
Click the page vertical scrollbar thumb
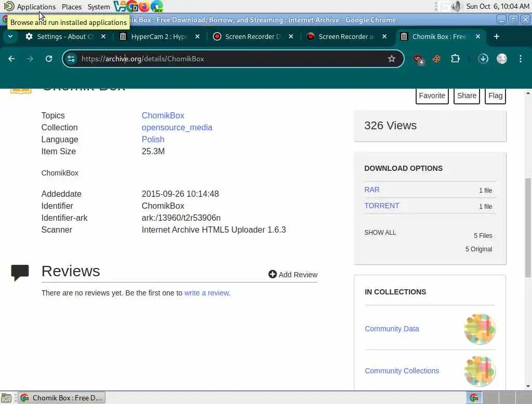528,227
